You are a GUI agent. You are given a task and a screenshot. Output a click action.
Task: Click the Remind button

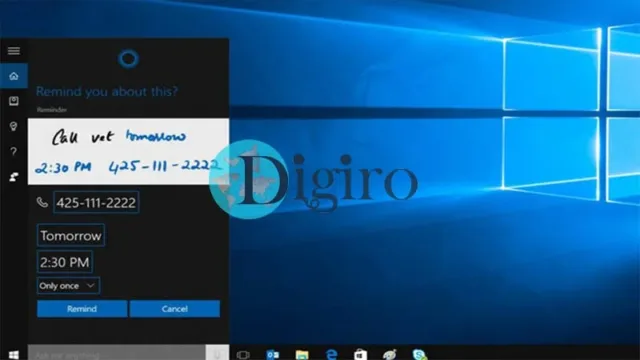coord(82,309)
